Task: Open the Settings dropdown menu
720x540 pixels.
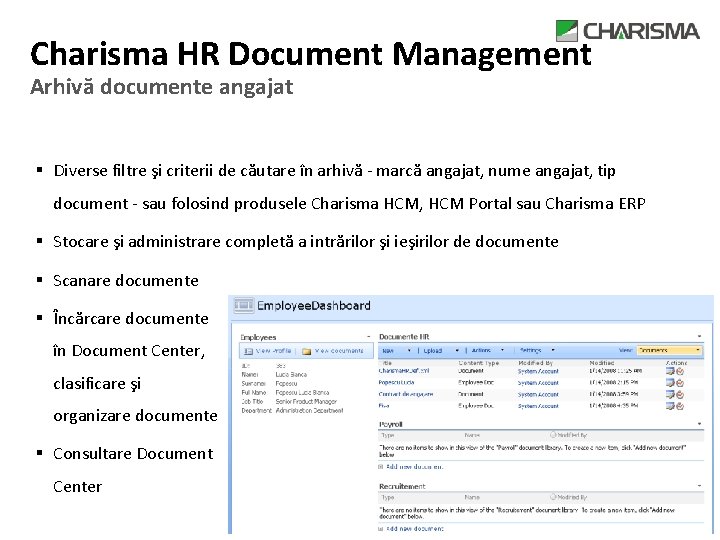Action: [537, 350]
